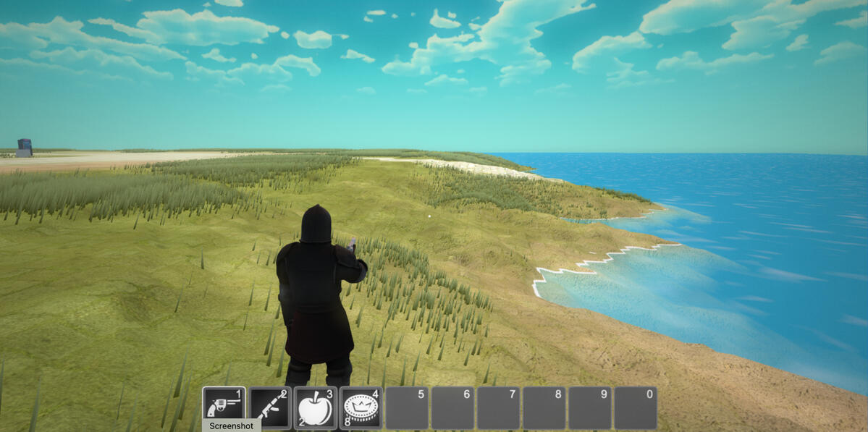Click the armored player character
868x432 pixels.
320,296
